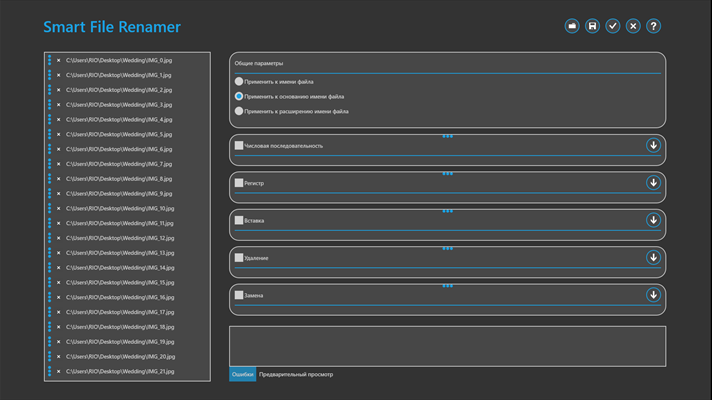Remove IMG_1.jpg using its X icon

(x=59, y=75)
